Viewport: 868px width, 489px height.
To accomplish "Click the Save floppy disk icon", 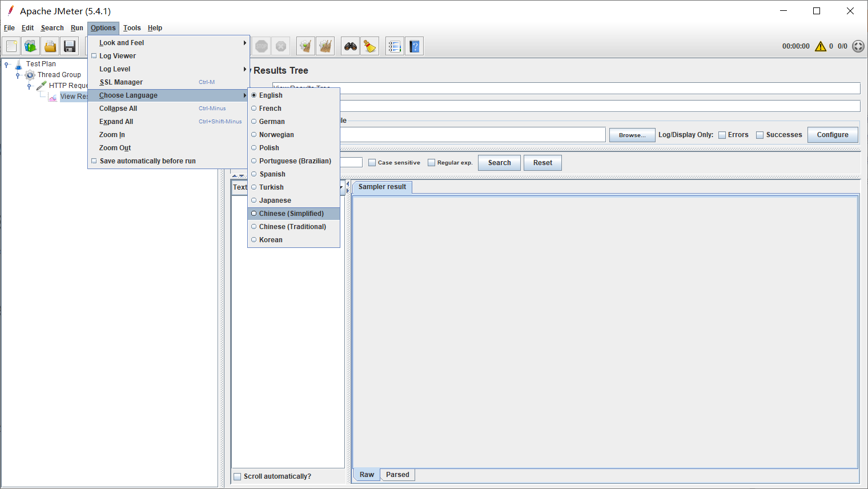I will coord(70,46).
